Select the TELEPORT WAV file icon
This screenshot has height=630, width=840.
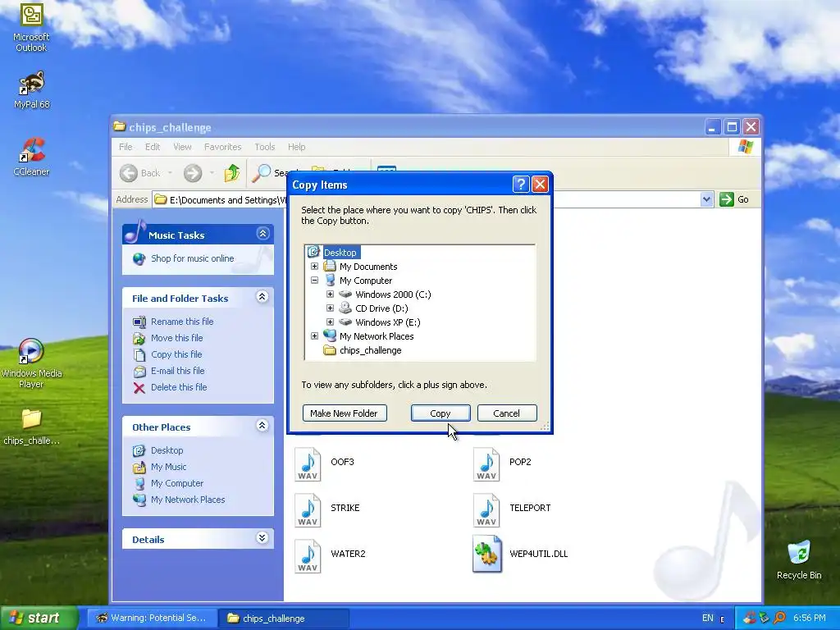(486, 510)
